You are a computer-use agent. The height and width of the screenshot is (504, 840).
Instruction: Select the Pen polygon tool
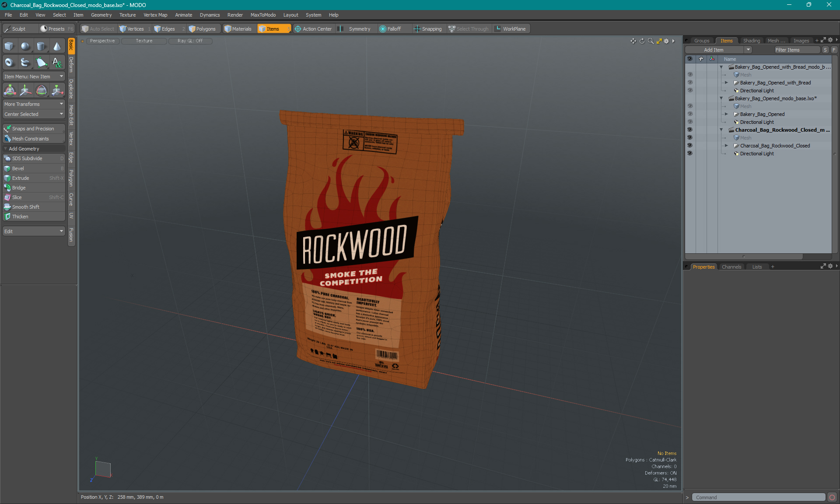tap(41, 63)
